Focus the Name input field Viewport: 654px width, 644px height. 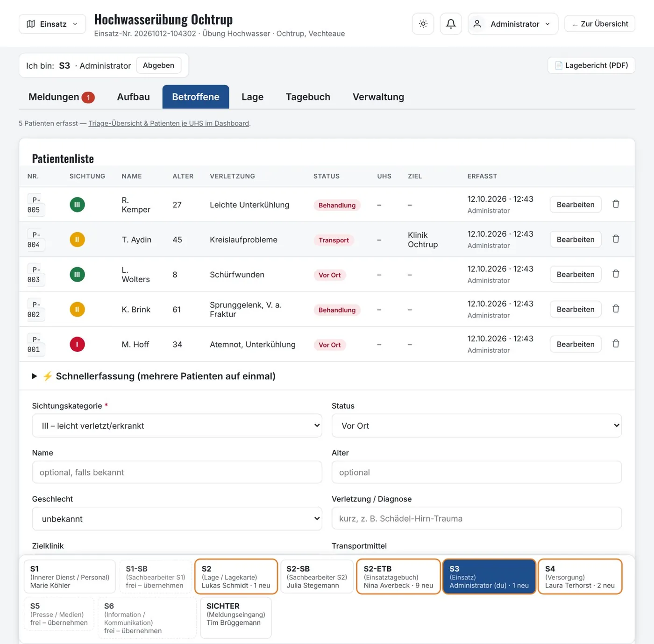click(177, 472)
